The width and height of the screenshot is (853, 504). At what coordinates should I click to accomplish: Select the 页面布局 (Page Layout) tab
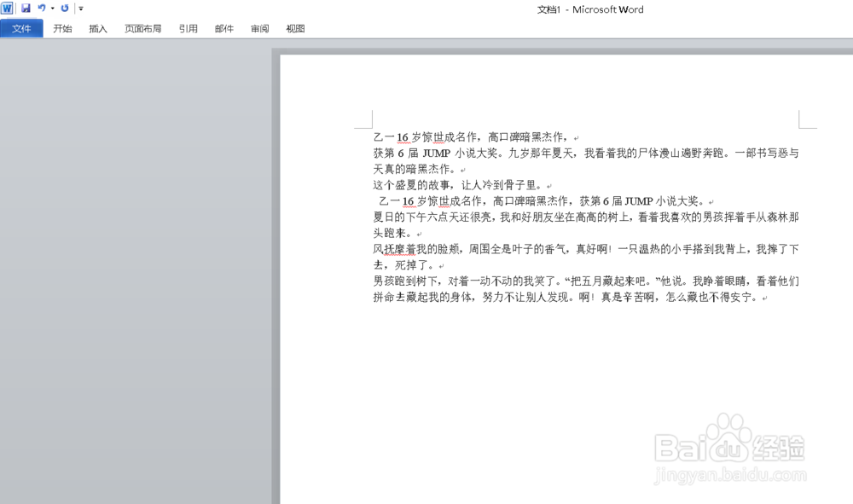pyautogui.click(x=142, y=28)
